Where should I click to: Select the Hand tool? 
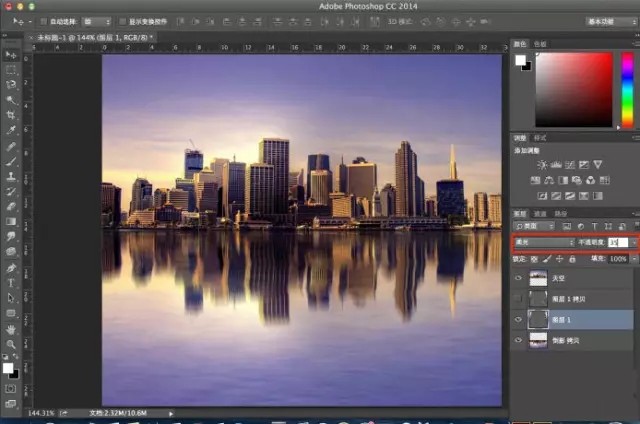(11, 328)
